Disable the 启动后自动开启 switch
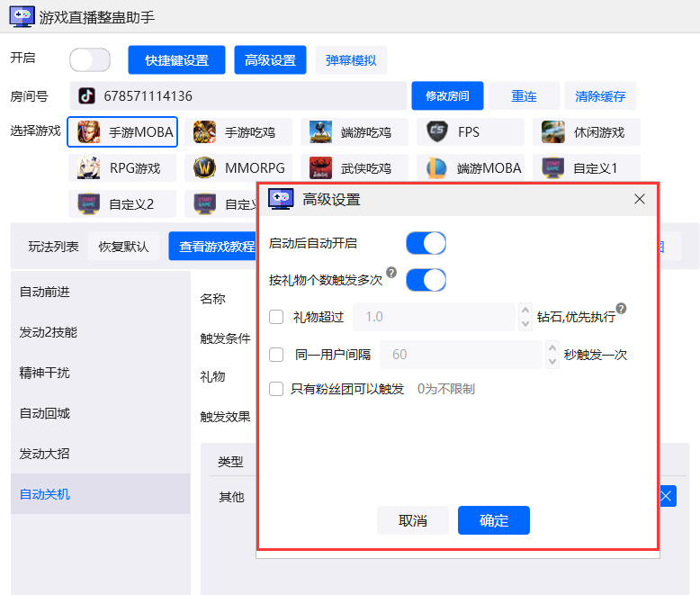The width and height of the screenshot is (700, 595). [x=426, y=243]
